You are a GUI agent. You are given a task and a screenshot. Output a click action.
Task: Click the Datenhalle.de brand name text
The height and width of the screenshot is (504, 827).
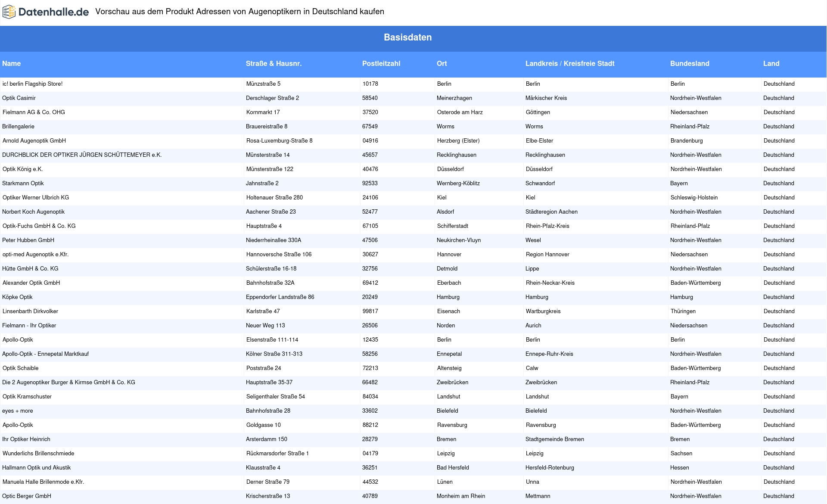point(53,12)
